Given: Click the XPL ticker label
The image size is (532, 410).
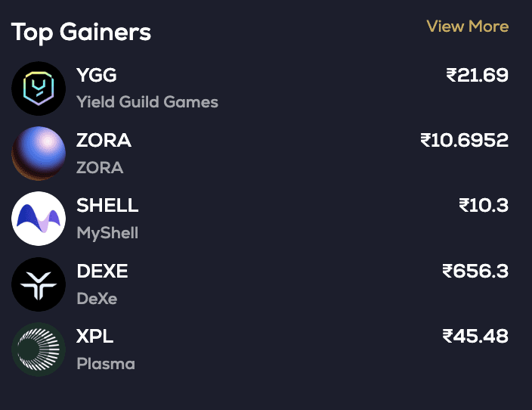Looking at the screenshot, I should click(x=95, y=336).
